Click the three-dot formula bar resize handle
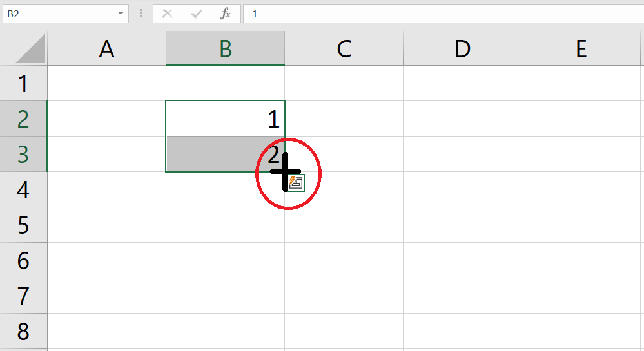This screenshot has height=351, width=644. (141, 14)
